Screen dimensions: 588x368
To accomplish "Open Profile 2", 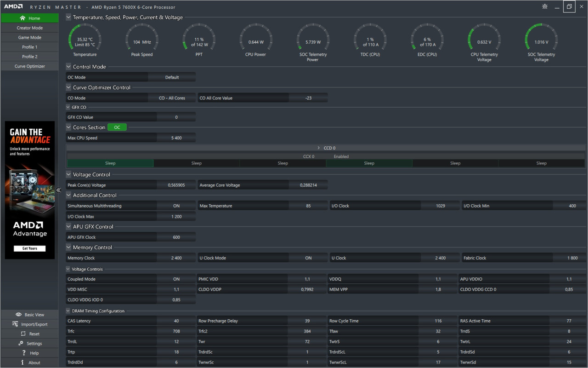I will (x=29, y=57).
